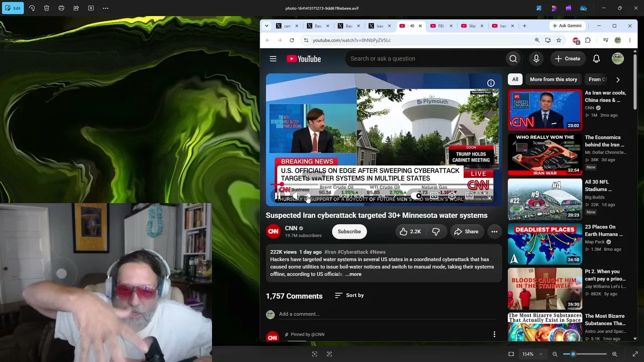The image size is (644, 362).
Task: Rotate the image in Photos viewer
Action: pyautogui.click(x=32, y=8)
